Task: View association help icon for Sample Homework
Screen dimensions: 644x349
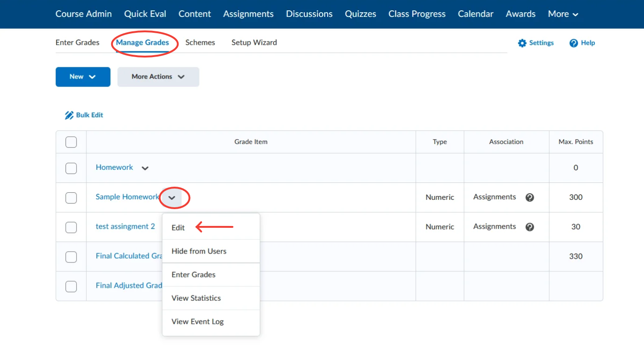Action: tap(530, 197)
